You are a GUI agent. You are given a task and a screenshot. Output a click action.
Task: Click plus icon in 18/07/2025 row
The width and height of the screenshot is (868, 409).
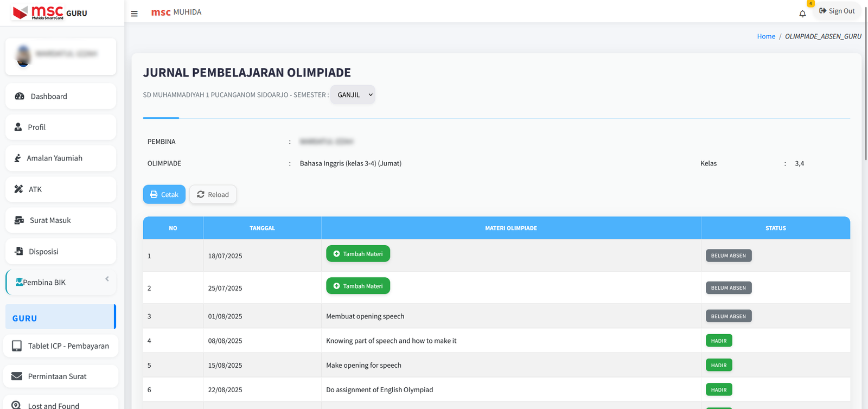click(336, 254)
